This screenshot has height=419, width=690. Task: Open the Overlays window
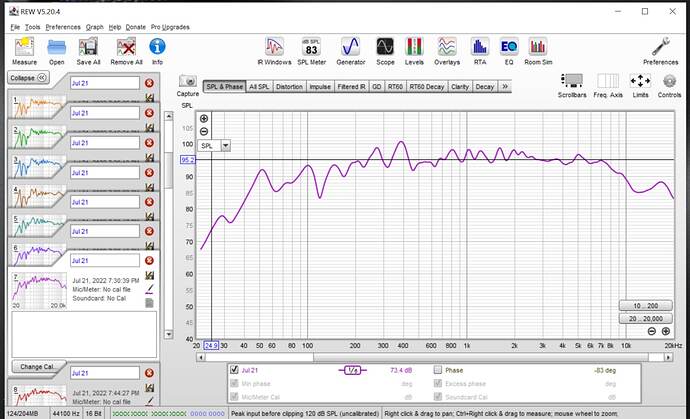tap(447, 51)
